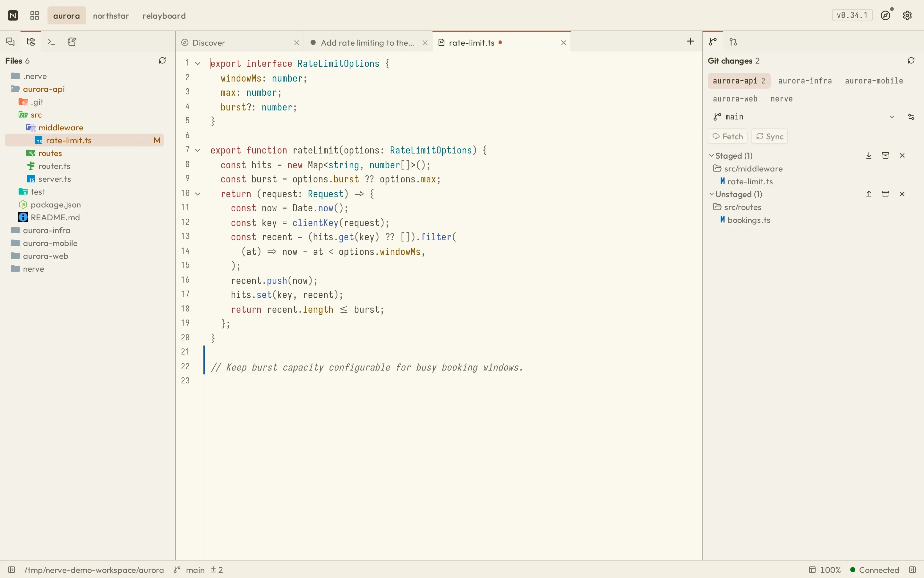Refresh the Git changes panel
Image resolution: width=924 pixels, height=578 pixels.
[911, 60]
